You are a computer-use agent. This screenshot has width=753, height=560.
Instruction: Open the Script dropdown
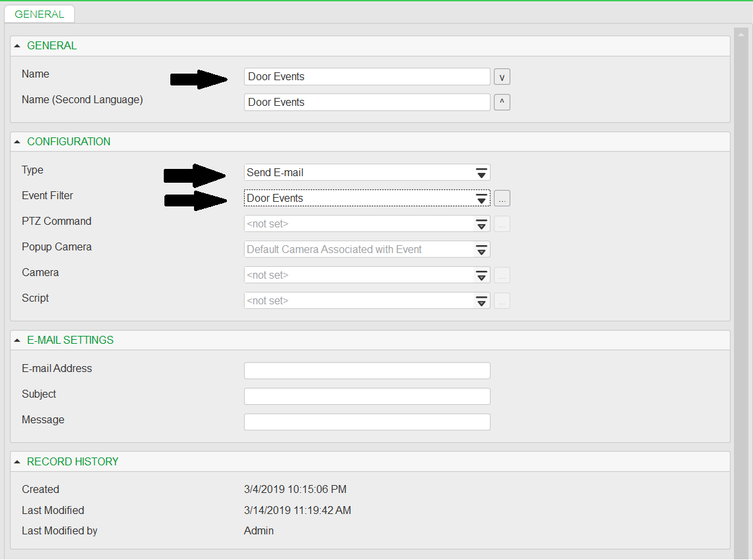pyautogui.click(x=481, y=301)
